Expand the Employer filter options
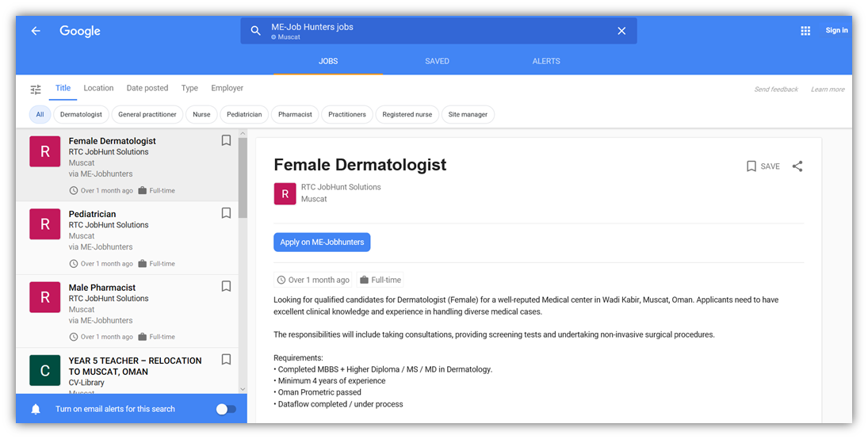The image size is (868, 439). [227, 88]
